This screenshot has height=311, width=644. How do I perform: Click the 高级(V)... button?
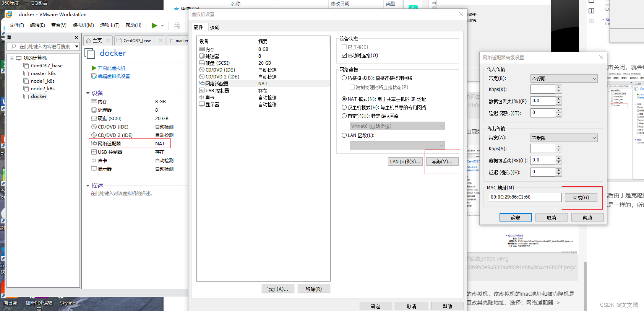(442, 162)
